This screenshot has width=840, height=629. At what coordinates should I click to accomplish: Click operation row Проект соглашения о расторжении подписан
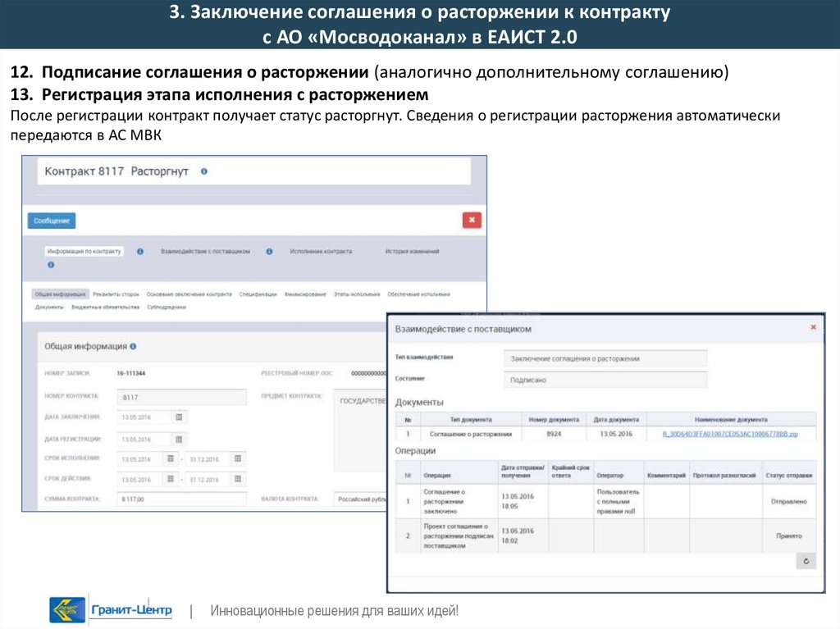point(605,536)
